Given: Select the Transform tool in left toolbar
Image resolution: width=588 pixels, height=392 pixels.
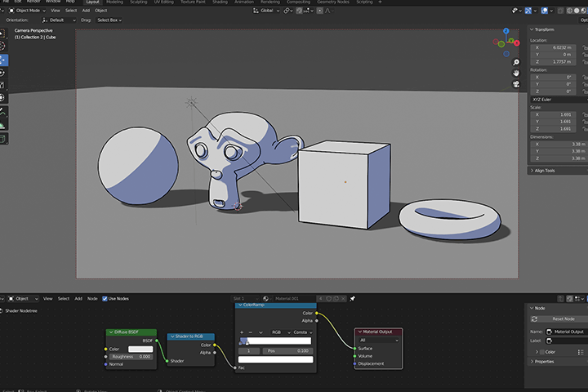Looking at the screenshot, I should 3,97.
